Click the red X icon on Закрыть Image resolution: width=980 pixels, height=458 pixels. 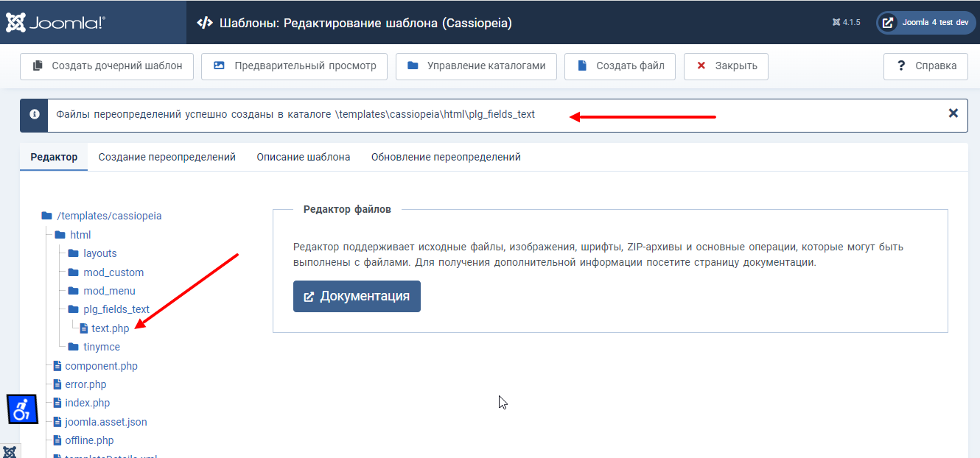[x=701, y=66]
